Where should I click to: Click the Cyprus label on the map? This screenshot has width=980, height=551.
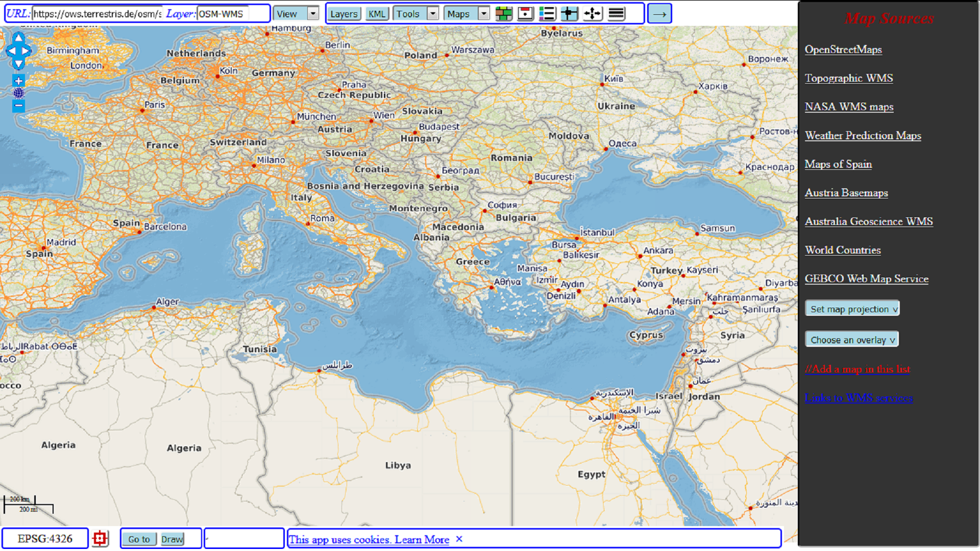pyautogui.click(x=646, y=335)
